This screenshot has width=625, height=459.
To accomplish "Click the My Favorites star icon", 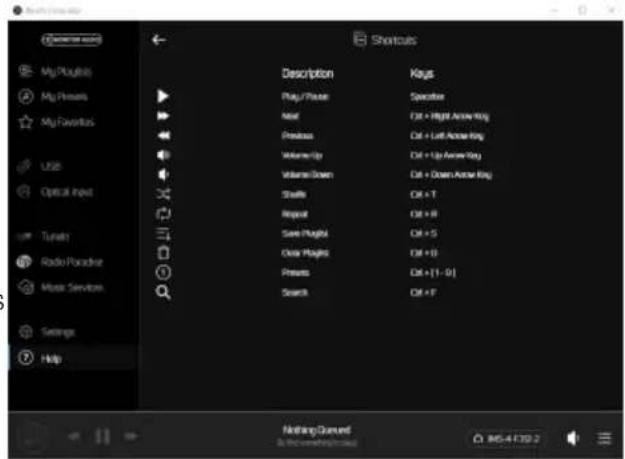I will pos(26,122).
